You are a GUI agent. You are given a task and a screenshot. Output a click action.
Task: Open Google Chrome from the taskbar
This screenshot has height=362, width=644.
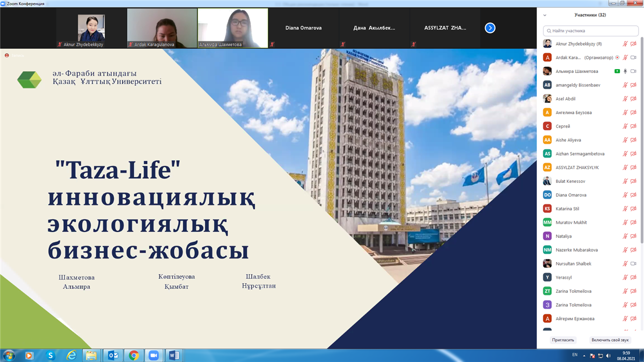(134, 355)
